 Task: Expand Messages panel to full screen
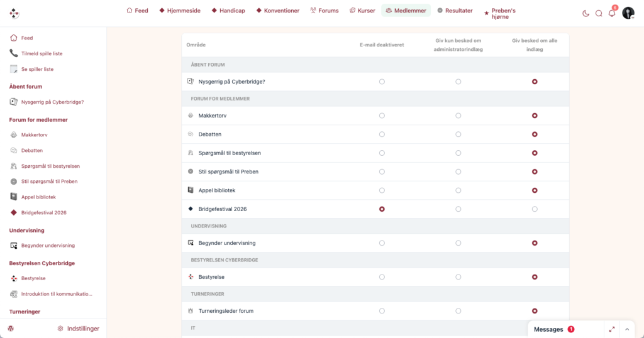(611, 329)
